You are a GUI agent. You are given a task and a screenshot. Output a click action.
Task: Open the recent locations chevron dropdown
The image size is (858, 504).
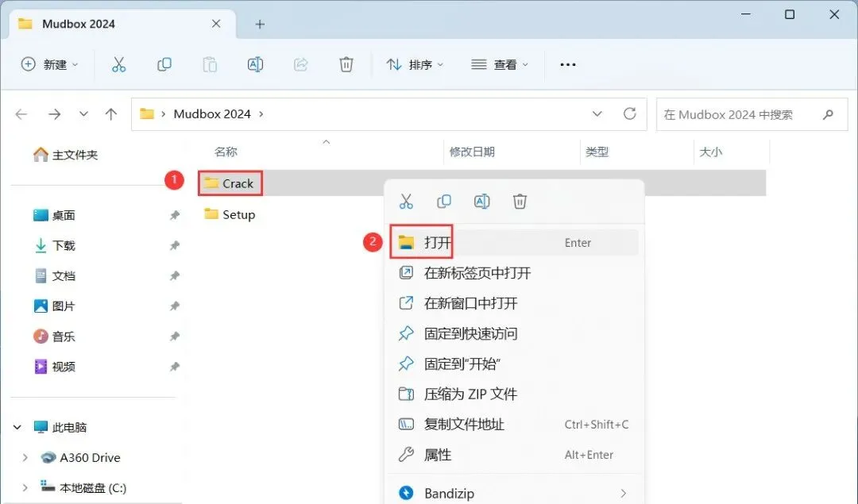83,114
